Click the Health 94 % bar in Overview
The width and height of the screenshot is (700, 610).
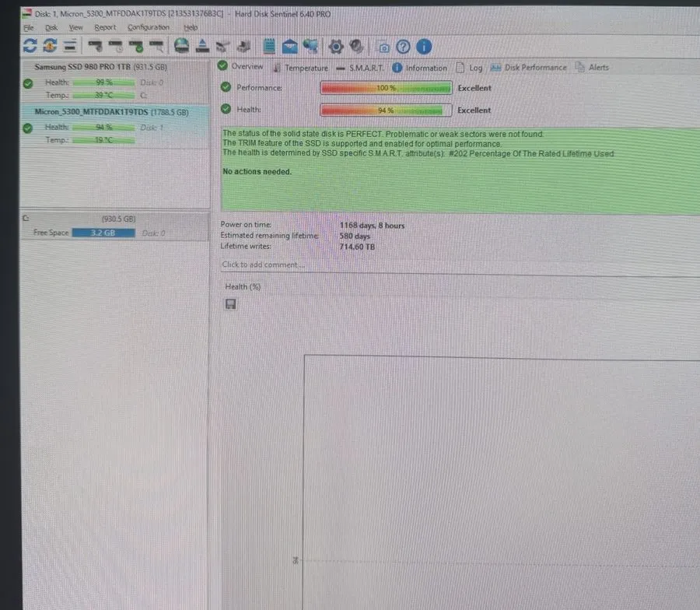click(386, 110)
